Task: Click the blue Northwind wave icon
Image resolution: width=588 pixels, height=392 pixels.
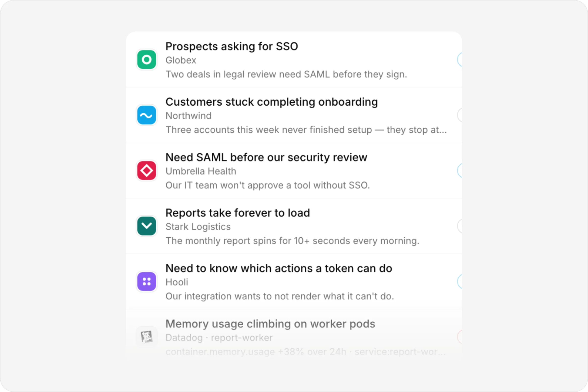Action: pos(147,115)
